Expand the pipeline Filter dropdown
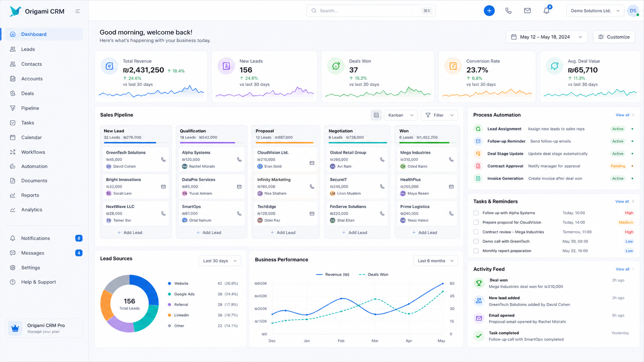644x362 pixels. coord(439,115)
